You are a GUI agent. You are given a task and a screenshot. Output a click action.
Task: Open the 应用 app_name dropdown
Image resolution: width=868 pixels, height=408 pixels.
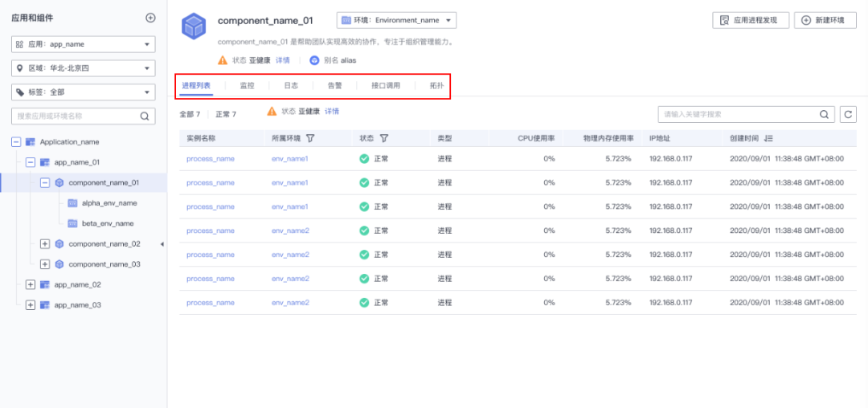click(83, 44)
